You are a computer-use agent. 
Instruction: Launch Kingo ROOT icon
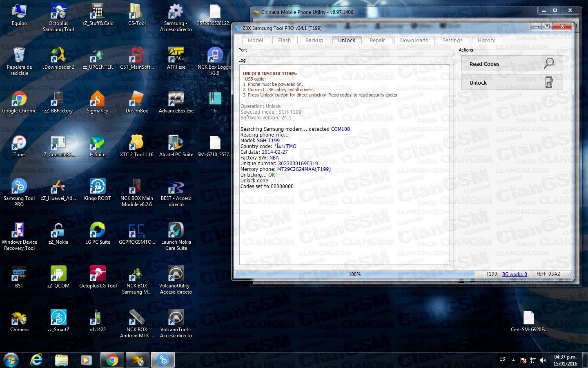[x=98, y=190]
